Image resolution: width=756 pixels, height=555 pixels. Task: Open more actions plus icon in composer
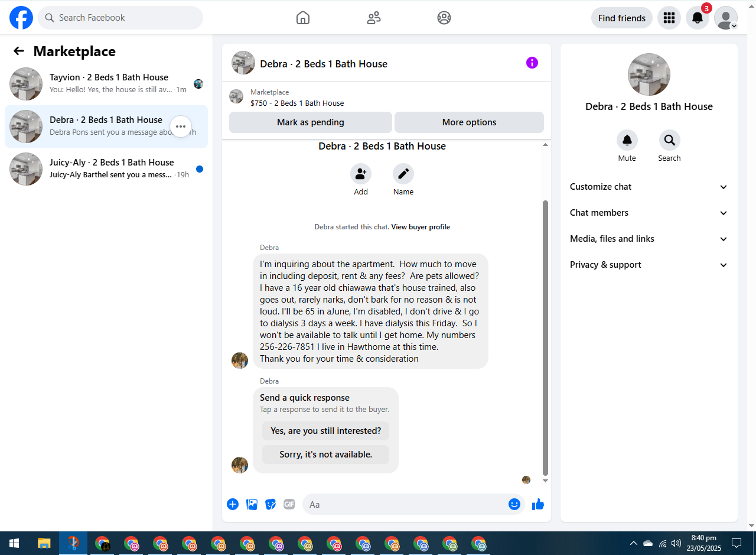click(233, 504)
